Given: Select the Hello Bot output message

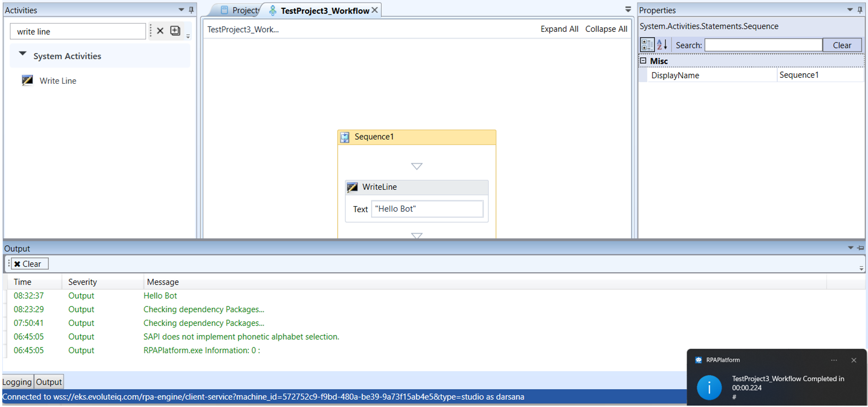Looking at the screenshot, I should pos(160,296).
